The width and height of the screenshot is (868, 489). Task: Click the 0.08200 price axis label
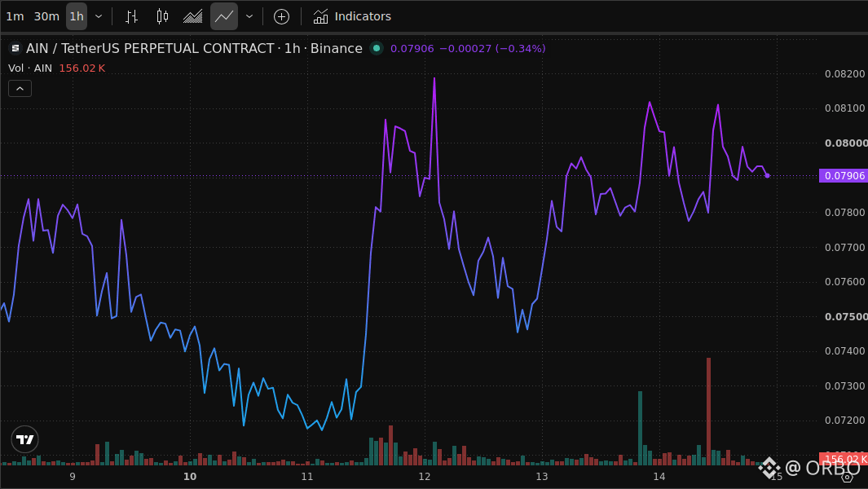tap(844, 74)
